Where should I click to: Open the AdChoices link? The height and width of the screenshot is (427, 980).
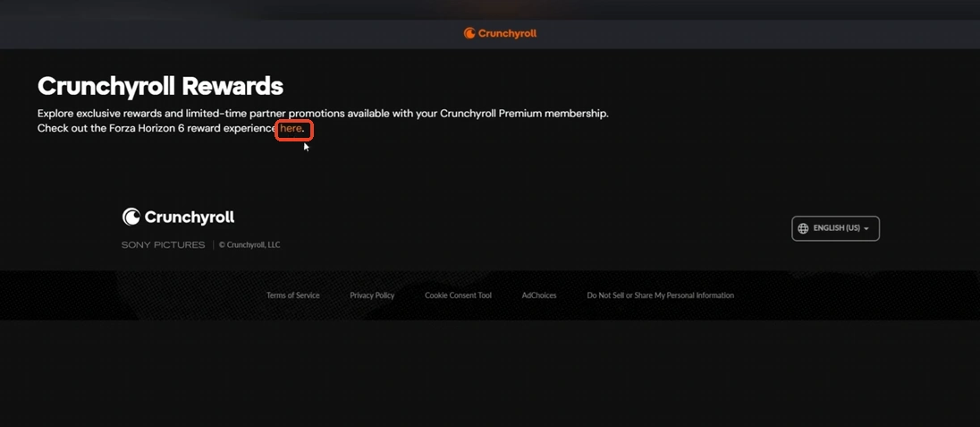point(539,295)
